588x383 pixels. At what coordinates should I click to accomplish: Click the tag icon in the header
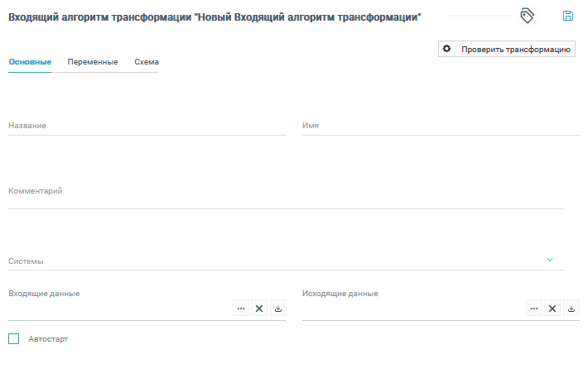coord(527,16)
